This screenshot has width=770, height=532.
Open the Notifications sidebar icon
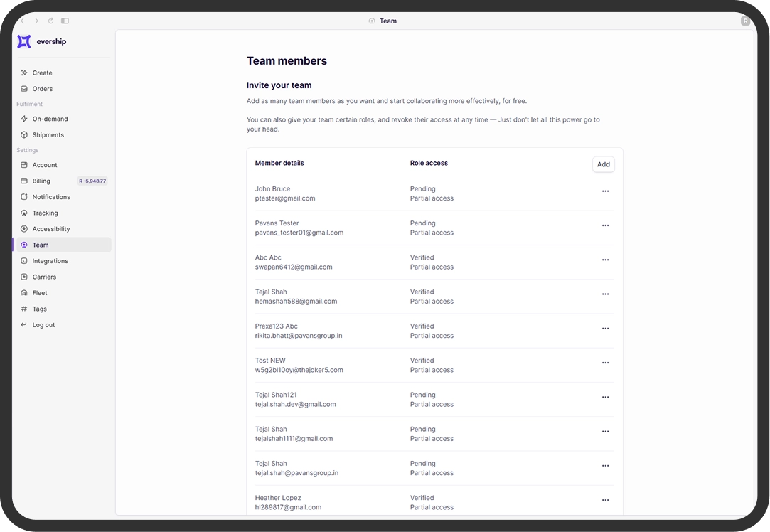(x=24, y=197)
